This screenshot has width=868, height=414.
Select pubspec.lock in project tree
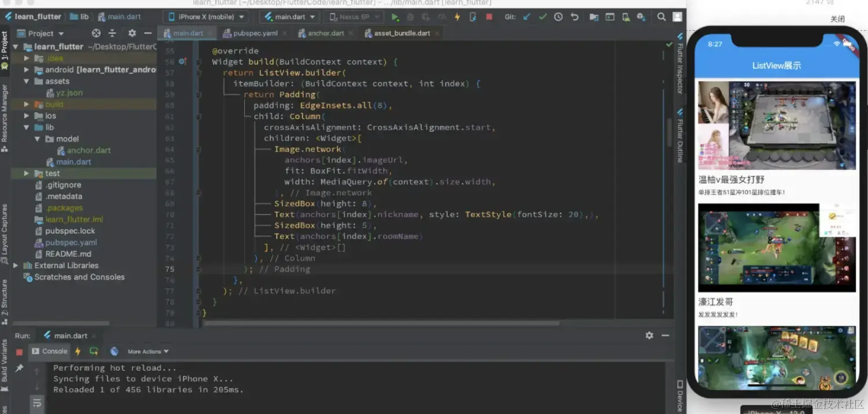click(64, 231)
